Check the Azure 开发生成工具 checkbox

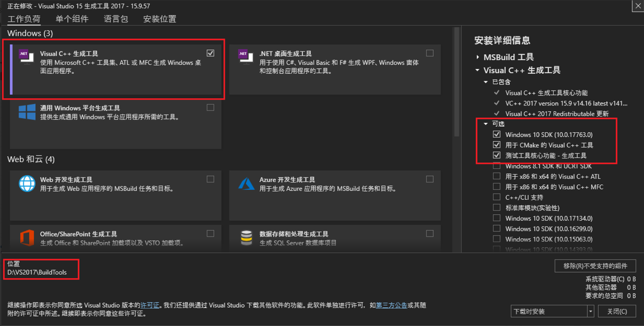(430, 179)
